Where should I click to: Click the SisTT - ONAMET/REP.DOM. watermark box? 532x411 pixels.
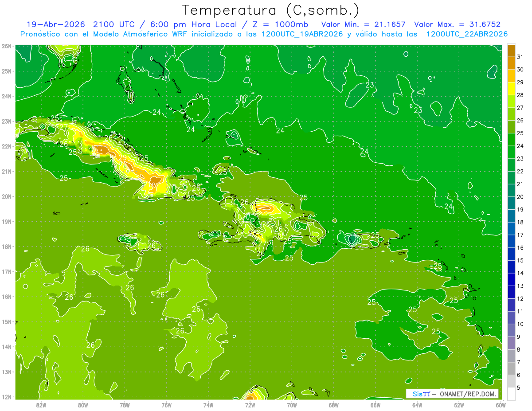click(x=452, y=394)
